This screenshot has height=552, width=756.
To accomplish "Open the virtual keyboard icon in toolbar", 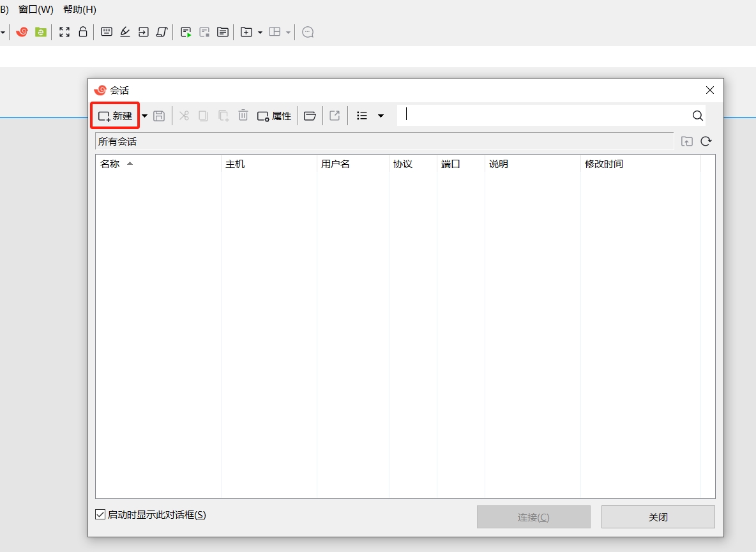I will [107, 32].
